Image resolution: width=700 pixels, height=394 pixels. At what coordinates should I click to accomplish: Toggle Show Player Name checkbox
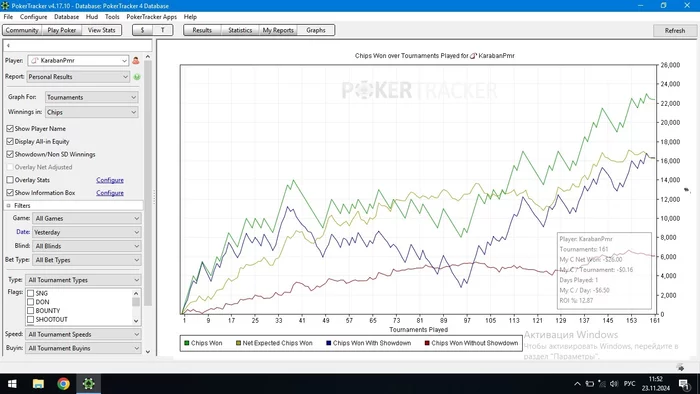[x=10, y=129]
